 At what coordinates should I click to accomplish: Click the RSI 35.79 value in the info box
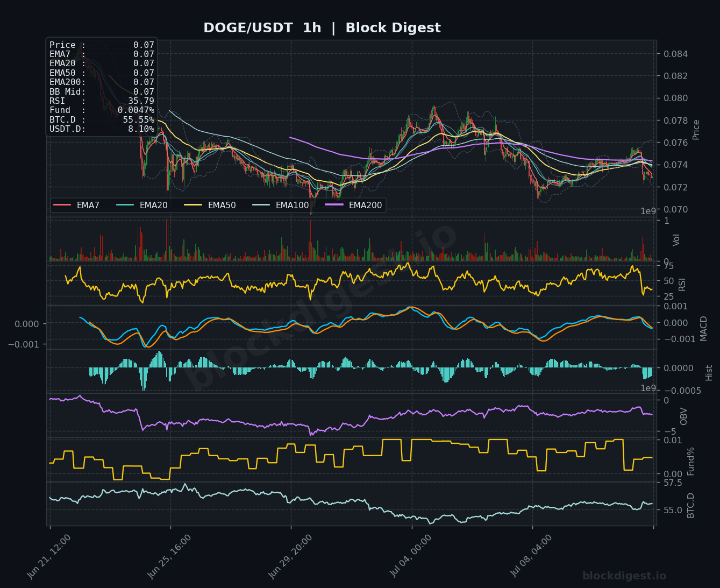click(141, 101)
